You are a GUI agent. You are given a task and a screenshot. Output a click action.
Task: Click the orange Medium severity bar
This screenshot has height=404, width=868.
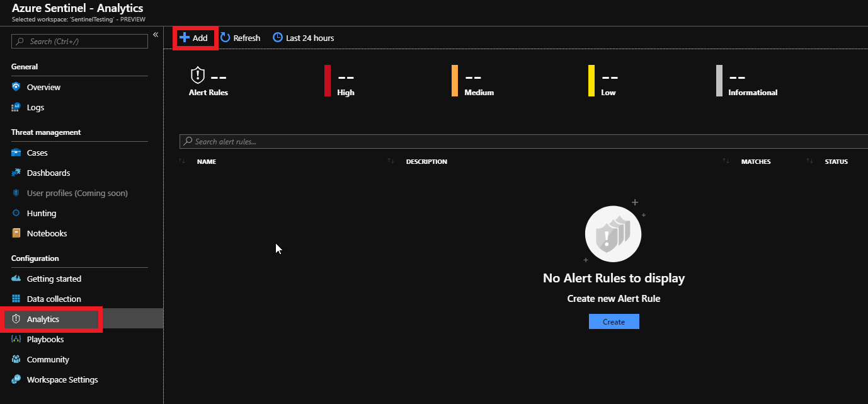pos(455,81)
